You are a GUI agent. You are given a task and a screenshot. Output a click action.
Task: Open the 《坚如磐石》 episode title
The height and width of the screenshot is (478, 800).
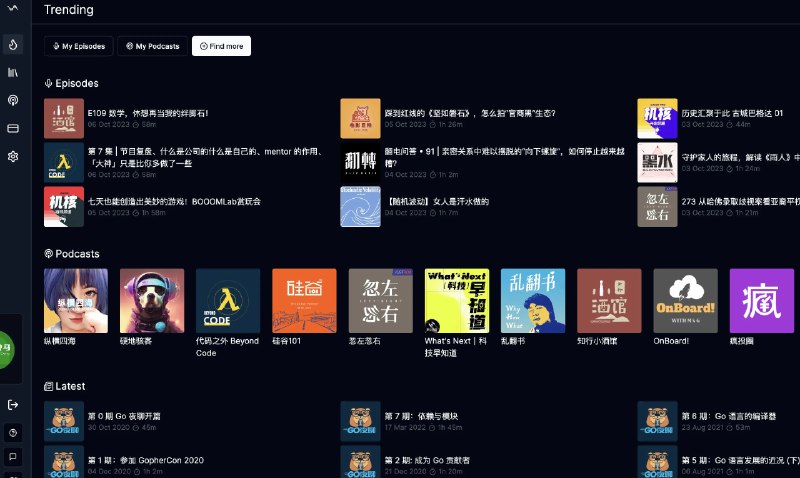pos(470,113)
